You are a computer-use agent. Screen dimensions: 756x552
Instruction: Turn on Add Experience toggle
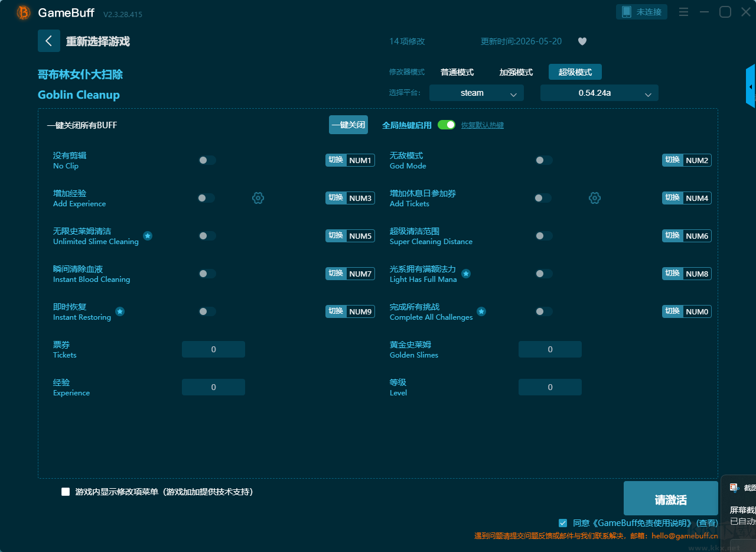[206, 198]
